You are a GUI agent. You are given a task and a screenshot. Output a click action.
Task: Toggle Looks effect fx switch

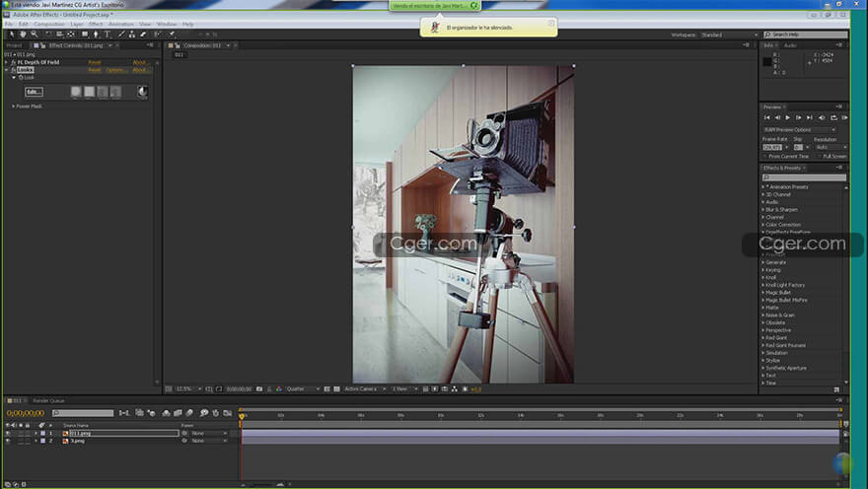pyautogui.click(x=13, y=70)
